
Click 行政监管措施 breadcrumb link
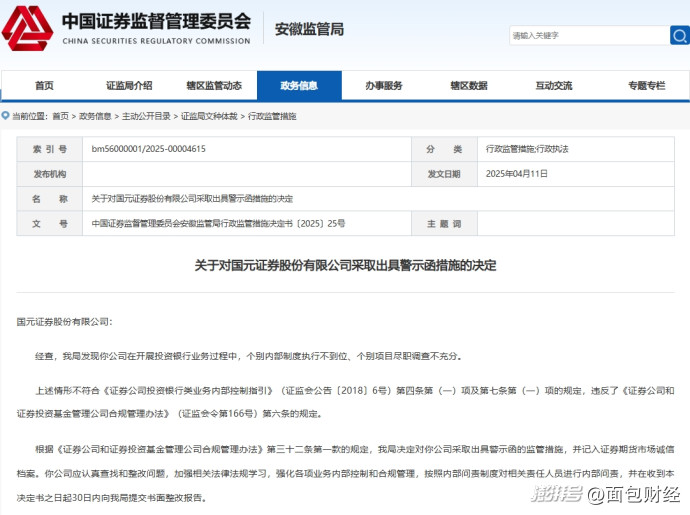click(272, 116)
